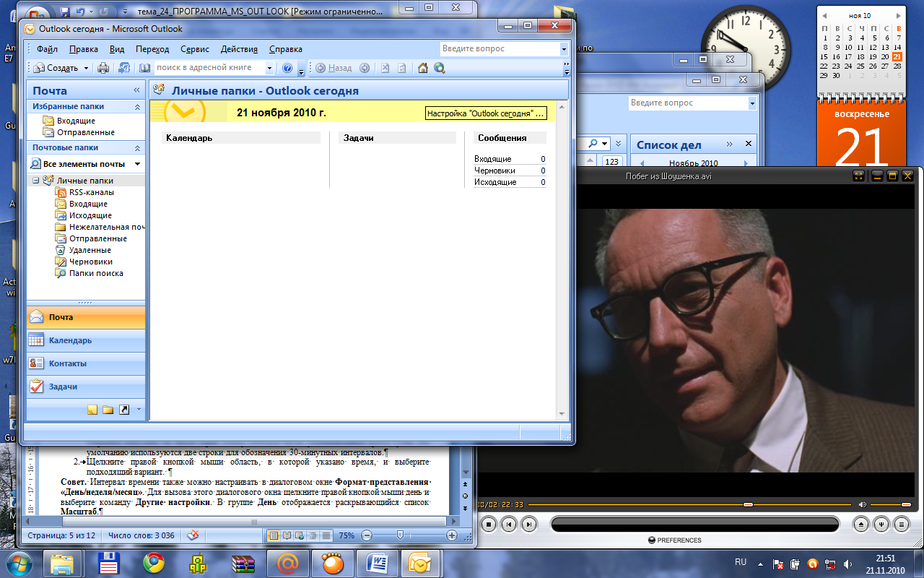Click the Previous track button in video player
The height and width of the screenshot is (578, 924).
(509, 525)
